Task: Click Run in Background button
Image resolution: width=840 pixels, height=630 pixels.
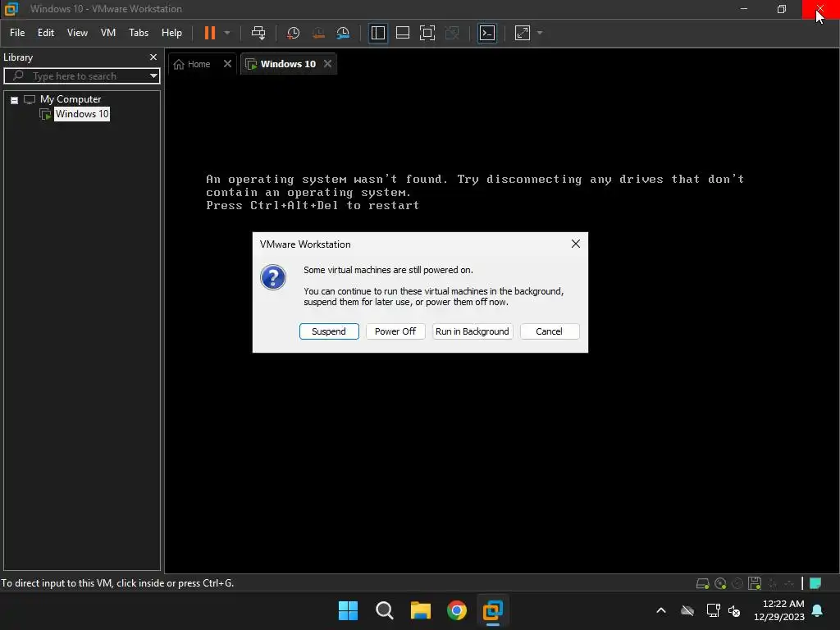Action: [472, 331]
